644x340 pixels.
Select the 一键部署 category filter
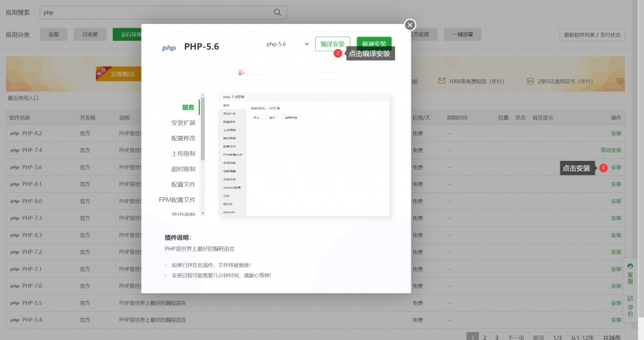462,35
